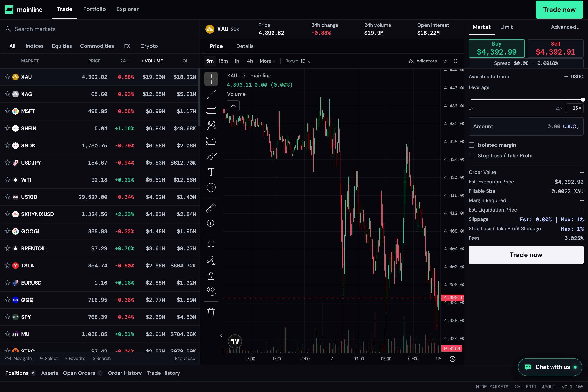Screen dimensions: 588x392
Task: Click the Buy $4,392.99 button
Action: [497, 48]
